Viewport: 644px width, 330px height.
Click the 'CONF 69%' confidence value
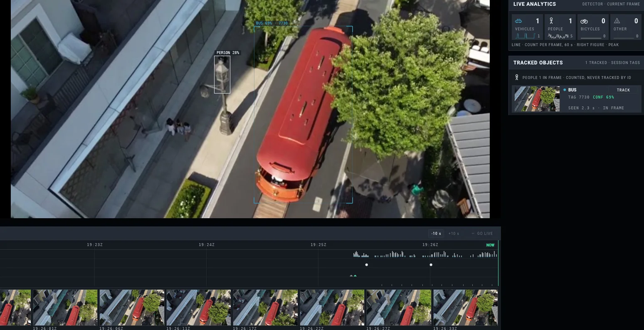point(604,97)
